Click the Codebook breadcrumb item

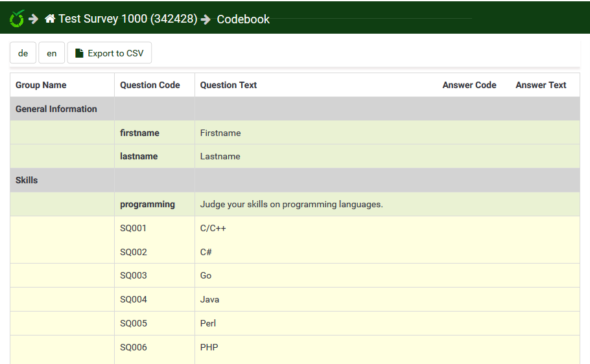(x=243, y=19)
